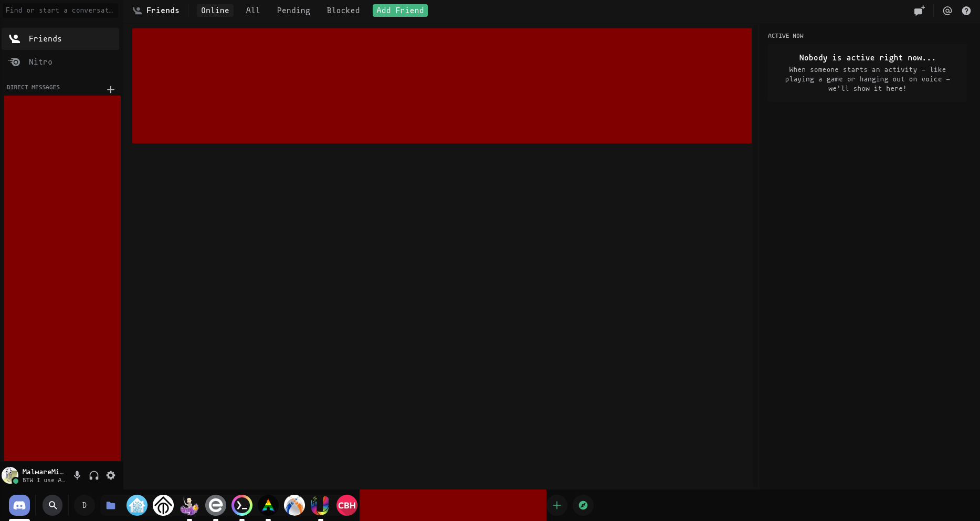The width and height of the screenshot is (980, 521).
Task: Click the rainbow Arch Linux taskbar icon
Action: (x=268, y=505)
